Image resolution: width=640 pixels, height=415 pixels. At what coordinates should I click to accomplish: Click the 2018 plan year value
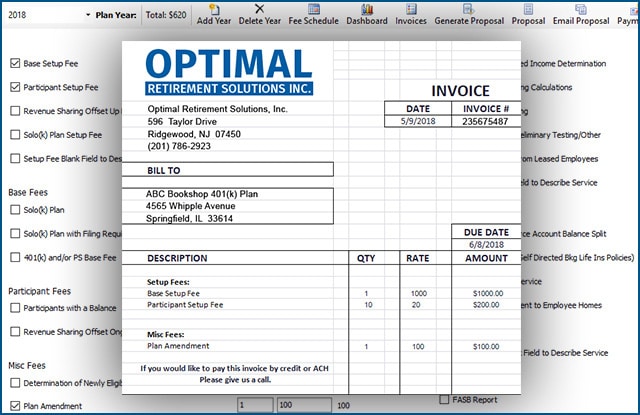pyautogui.click(x=17, y=15)
